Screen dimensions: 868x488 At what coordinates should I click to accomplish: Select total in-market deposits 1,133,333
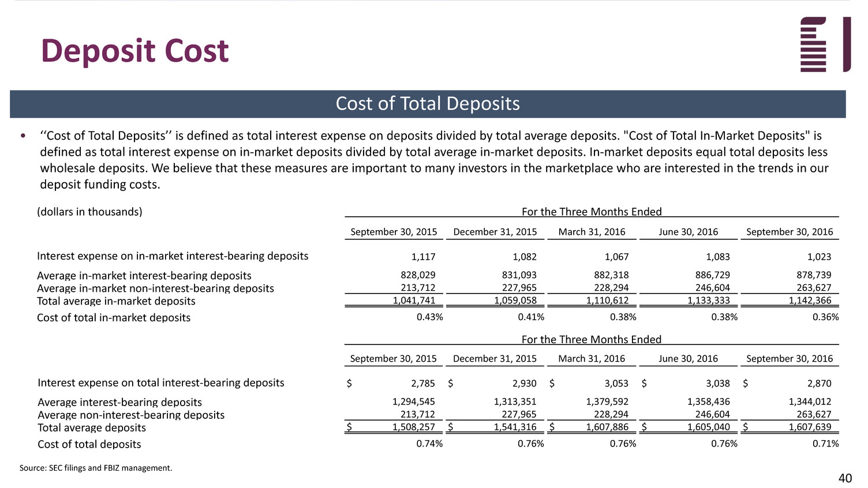709,301
